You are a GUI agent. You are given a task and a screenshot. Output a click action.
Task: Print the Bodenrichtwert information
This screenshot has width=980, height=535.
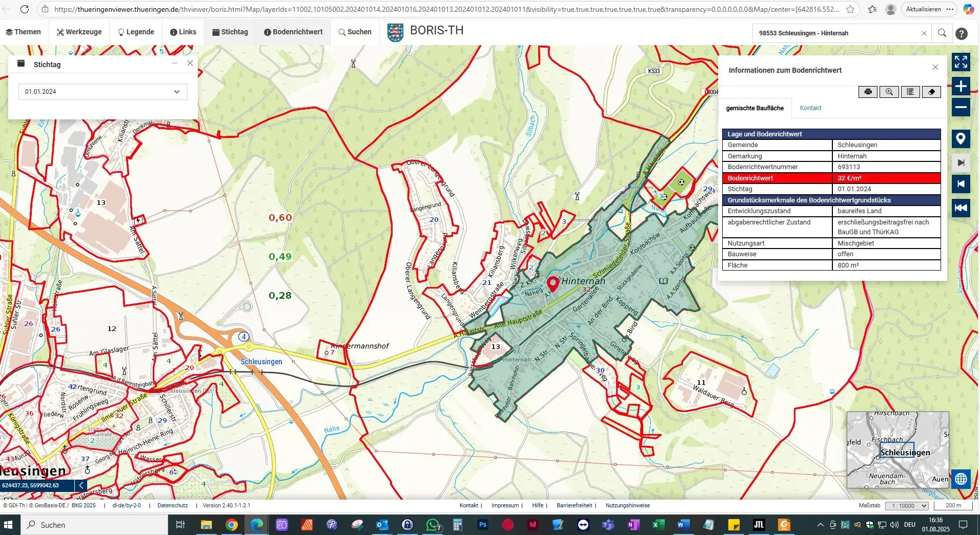[868, 92]
